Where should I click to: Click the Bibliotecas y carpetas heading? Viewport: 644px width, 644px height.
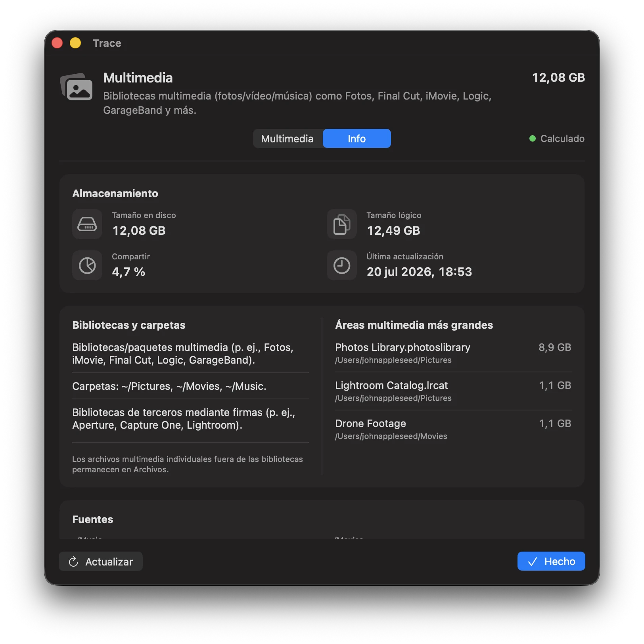coord(129,325)
